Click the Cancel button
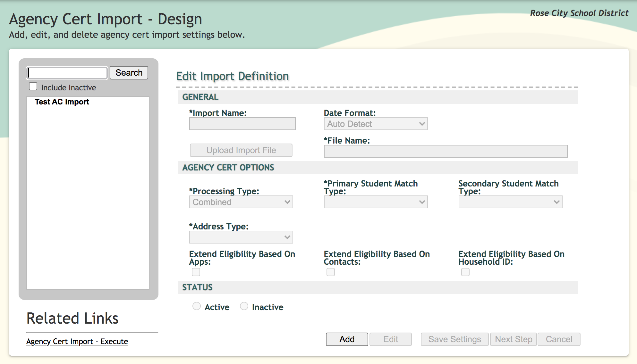The height and width of the screenshot is (364, 637). click(x=559, y=339)
